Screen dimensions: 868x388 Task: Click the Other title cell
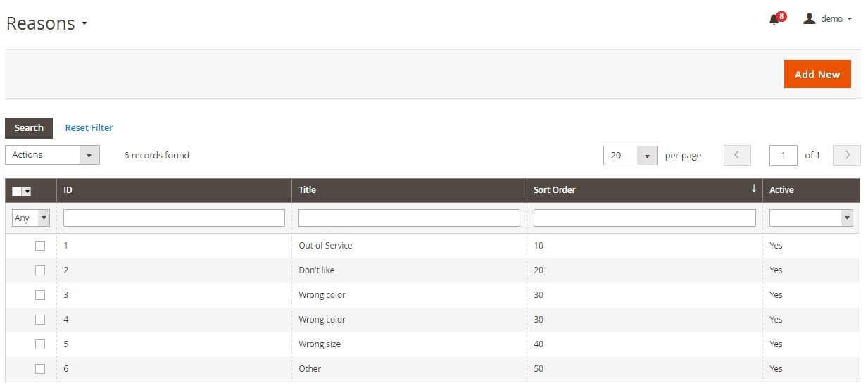coord(409,369)
